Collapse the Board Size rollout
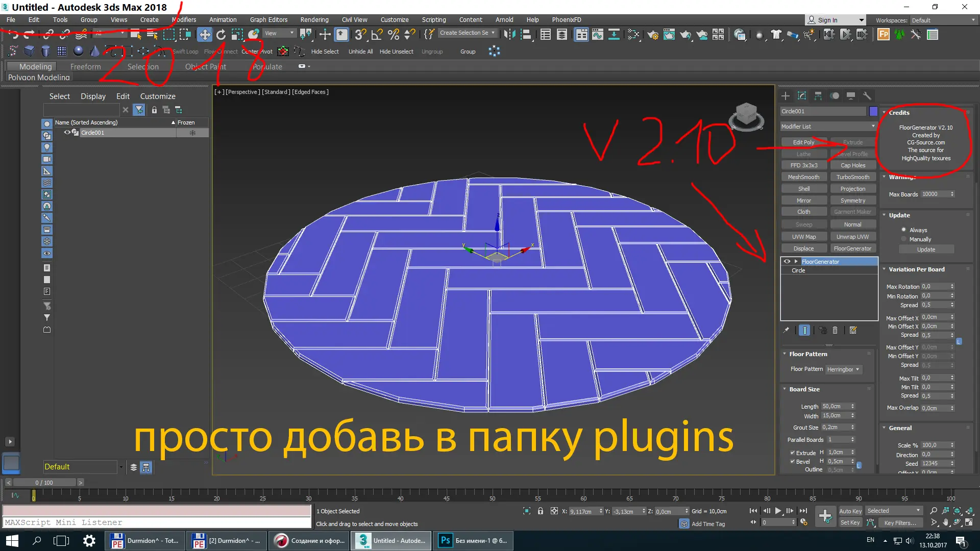Screen dimensions: 980x551 [785, 389]
